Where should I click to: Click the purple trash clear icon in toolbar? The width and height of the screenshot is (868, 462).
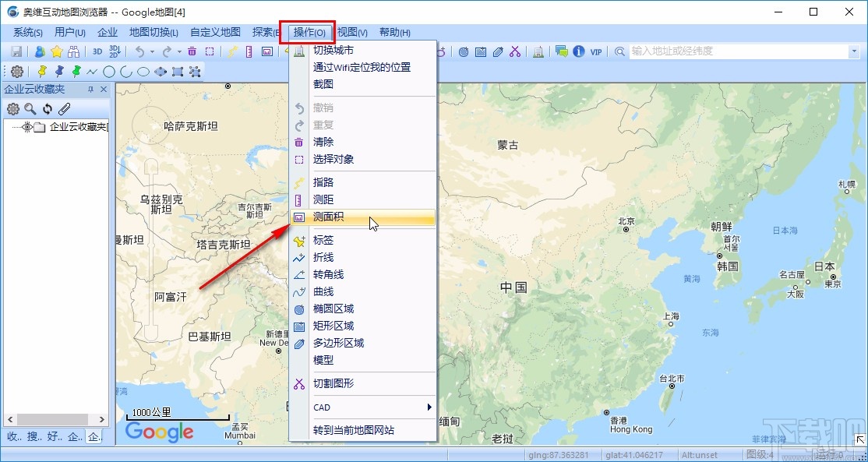point(192,51)
